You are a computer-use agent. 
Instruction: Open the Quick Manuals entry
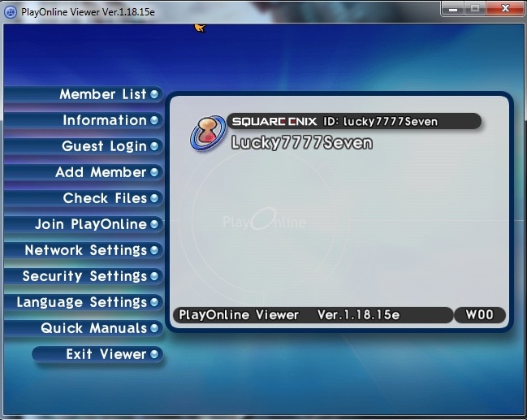pyautogui.click(x=94, y=328)
